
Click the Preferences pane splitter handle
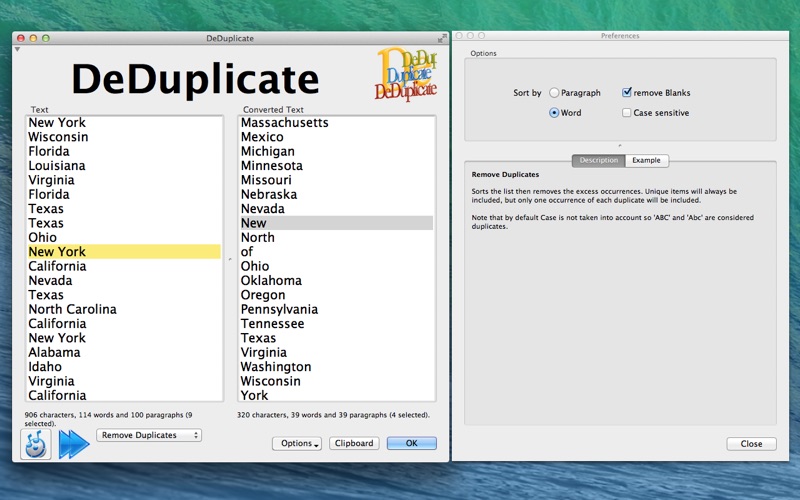[x=620, y=145]
